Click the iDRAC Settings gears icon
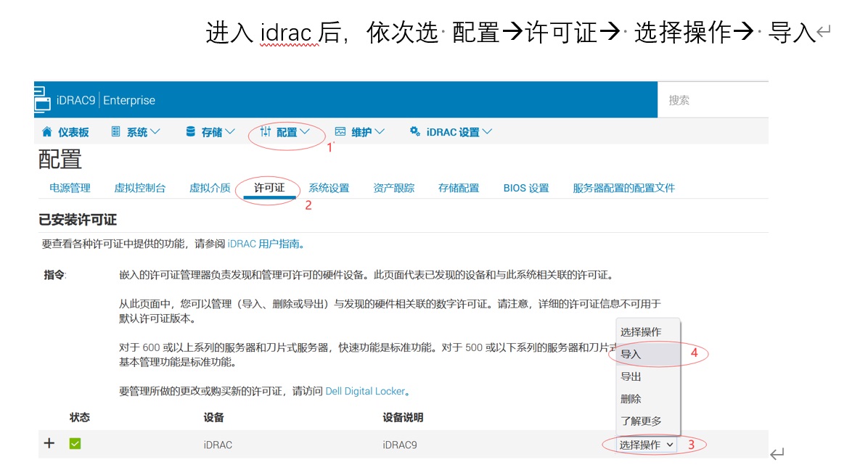Image resolution: width=868 pixels, height=470 pixels. [414, 131]
